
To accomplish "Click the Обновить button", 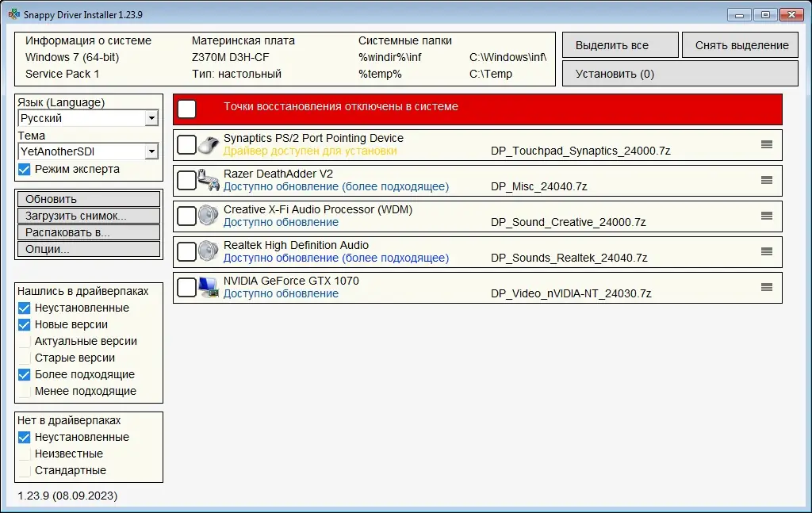I will click(87, 199).
